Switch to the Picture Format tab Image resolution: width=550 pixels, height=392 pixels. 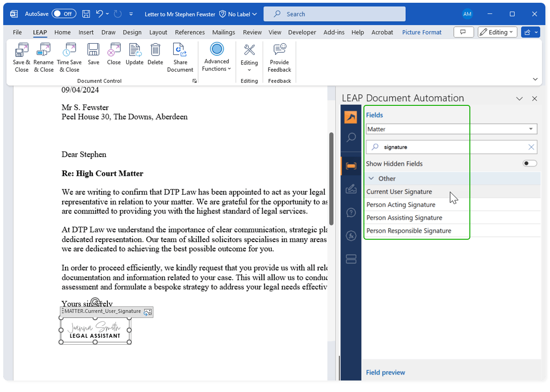(x=421, y=32)
